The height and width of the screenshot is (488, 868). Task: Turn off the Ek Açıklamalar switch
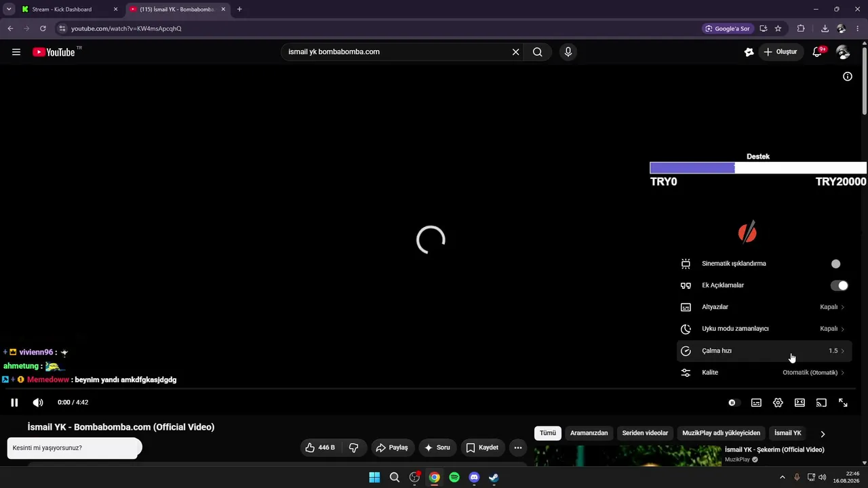[x=840, y=285]
